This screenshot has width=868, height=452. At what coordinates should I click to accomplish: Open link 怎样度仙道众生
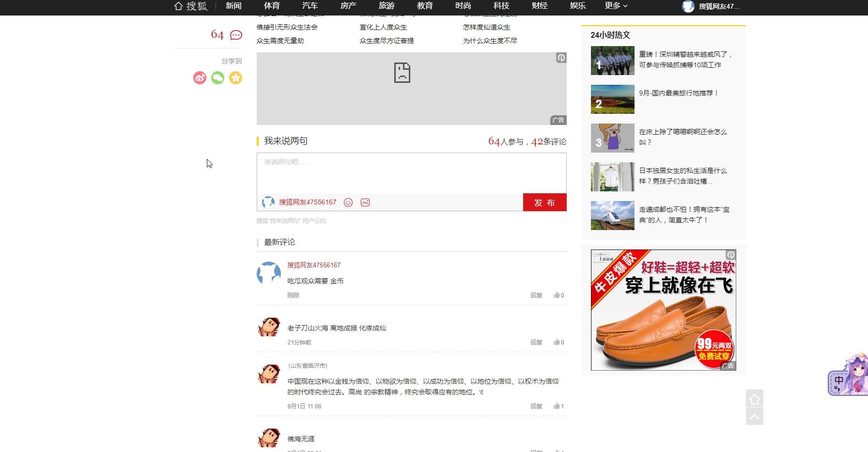486,27
